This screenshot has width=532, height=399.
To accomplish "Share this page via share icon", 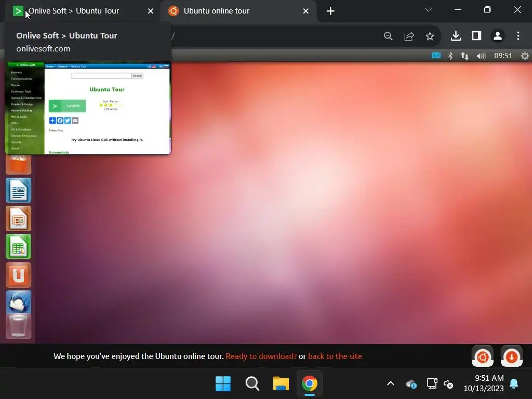I will point(409,36).
